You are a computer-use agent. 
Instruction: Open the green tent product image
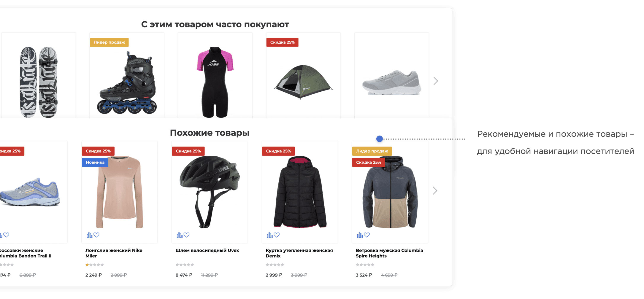(x=303, y=82)
